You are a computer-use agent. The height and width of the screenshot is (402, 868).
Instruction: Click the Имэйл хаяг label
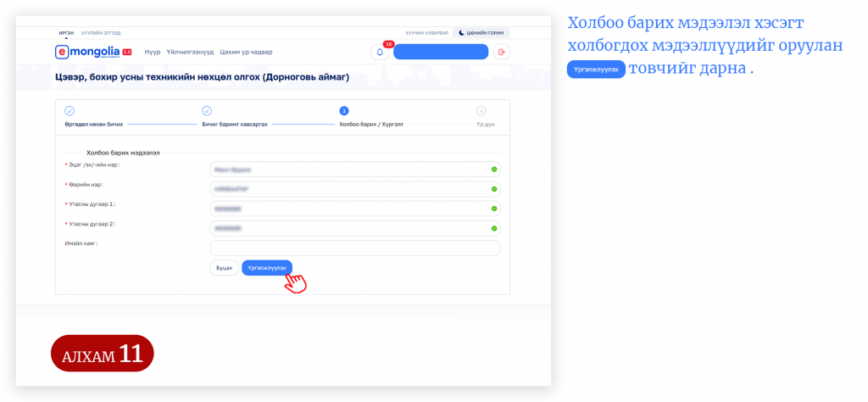pyautogui.click(x=81, y=243)
